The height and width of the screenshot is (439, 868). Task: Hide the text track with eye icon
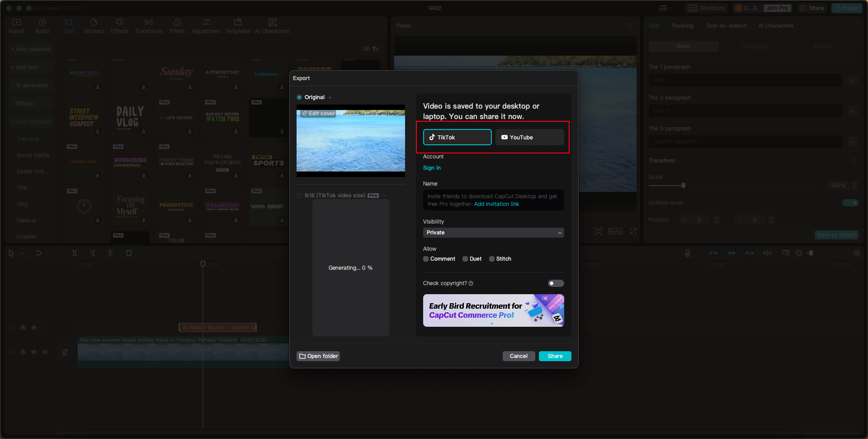coord(34,327)
